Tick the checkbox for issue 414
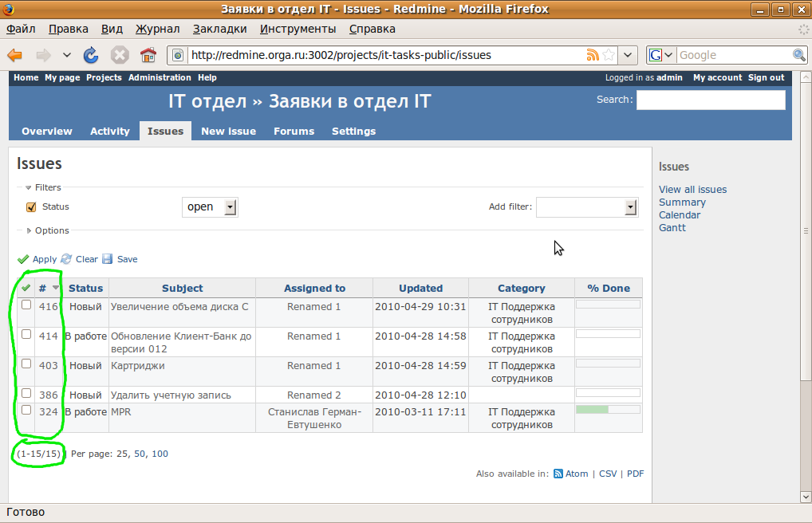The width and height of the screenshot is (812, 523). [26, 335]
